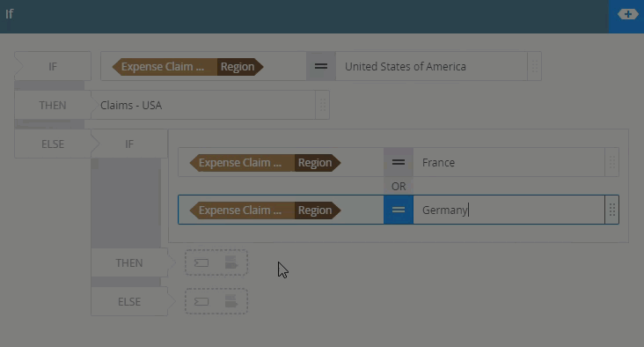Click the equals operator in France condition
The height and width of the screenshot is (347, 644).
coord(399,162)
